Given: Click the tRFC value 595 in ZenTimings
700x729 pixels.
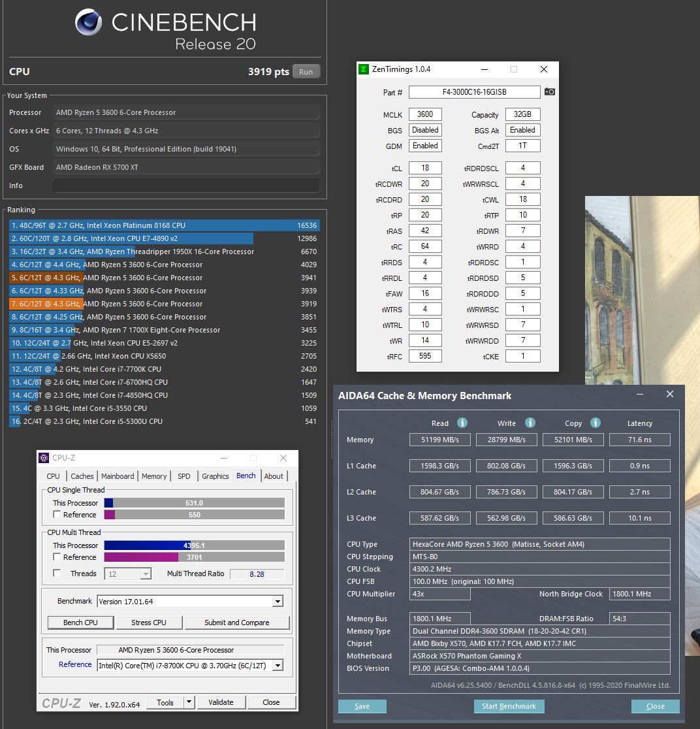Looking at the screenshot, I should [x=425, y=356].
